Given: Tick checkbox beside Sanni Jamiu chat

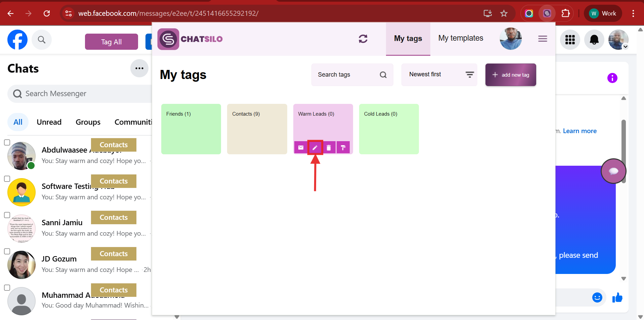Looking at the screenshot, I should 7,215.
